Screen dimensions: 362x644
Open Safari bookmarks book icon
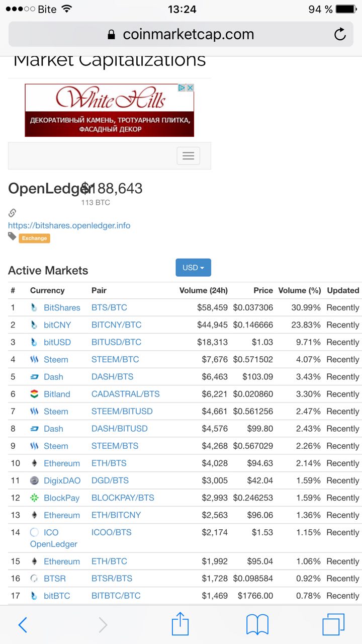point(257,625)
